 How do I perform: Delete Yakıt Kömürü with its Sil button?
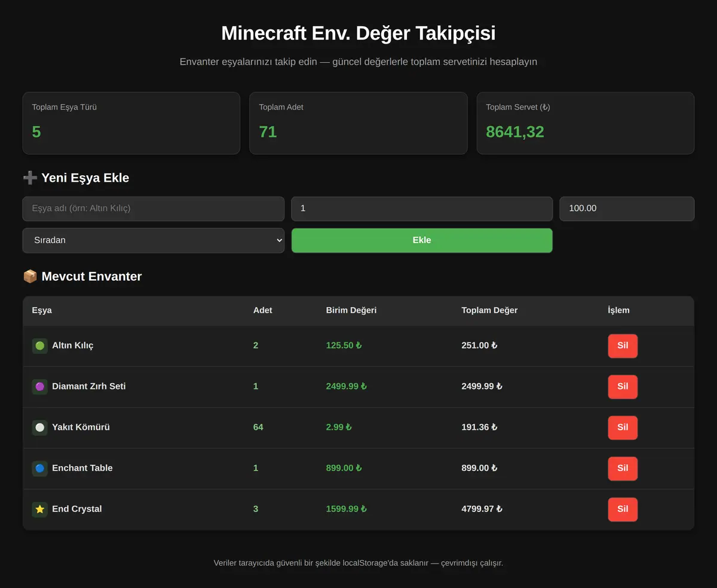click(623, 428)
